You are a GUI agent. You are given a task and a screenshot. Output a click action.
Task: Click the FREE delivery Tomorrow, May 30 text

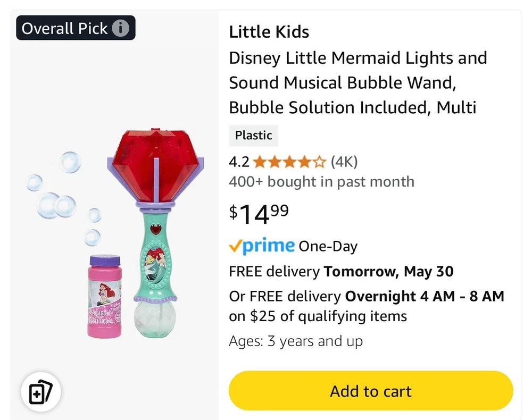341,272
